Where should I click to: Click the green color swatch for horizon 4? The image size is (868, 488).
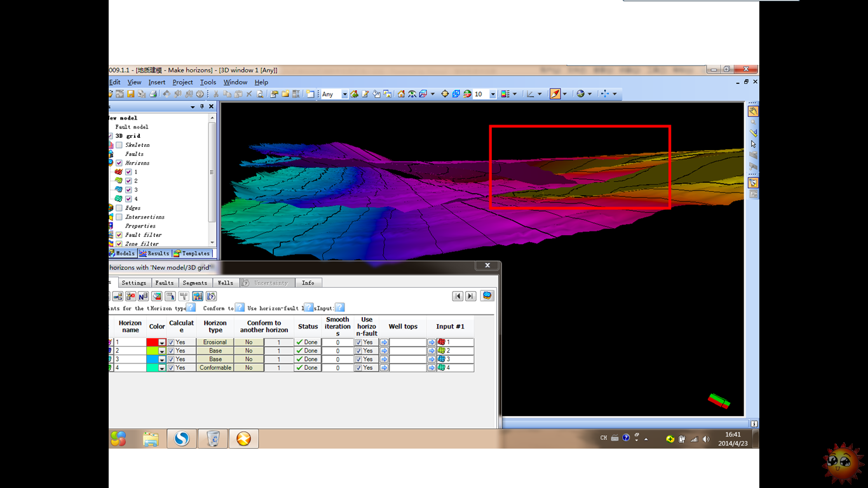pyautogui.click(x=153, y=368)
